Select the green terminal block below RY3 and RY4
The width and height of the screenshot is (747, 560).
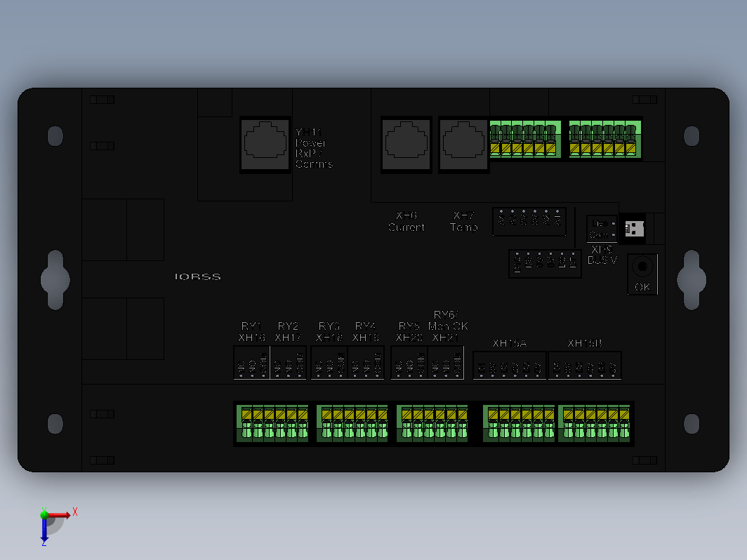click(352, 423)
